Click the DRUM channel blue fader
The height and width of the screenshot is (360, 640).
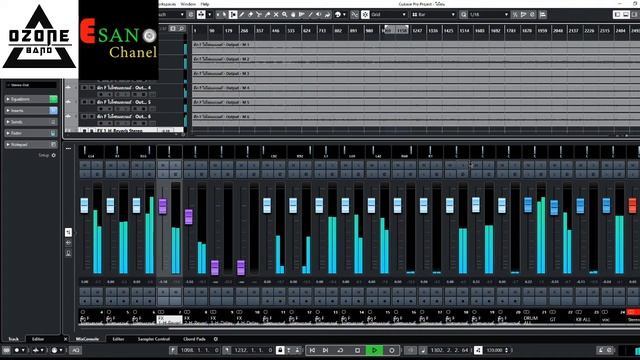coord(528,205)
